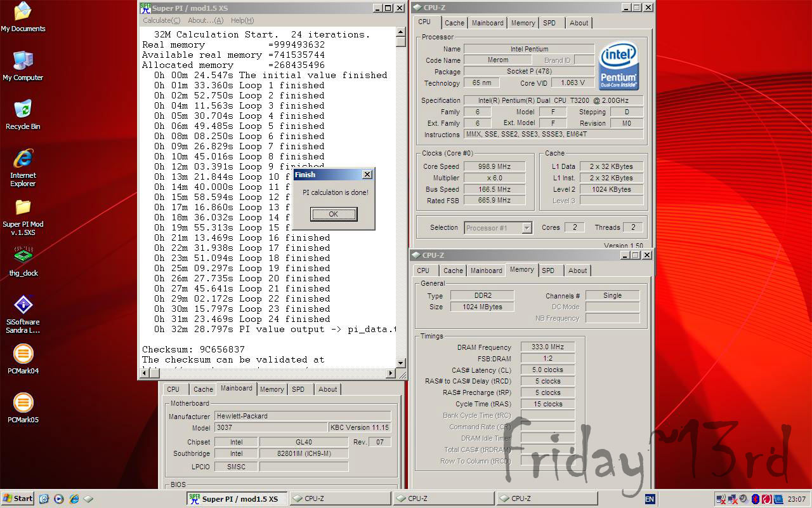Screen dimensions: 812x508
Task: Select Cache tab in Mainboard CPU-Z window
Action: (203, 389)
